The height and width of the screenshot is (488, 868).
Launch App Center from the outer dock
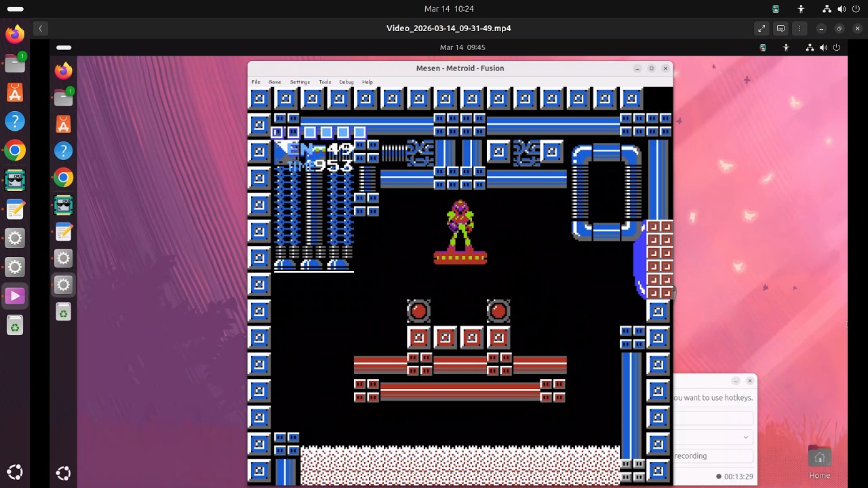coord(15,92)
